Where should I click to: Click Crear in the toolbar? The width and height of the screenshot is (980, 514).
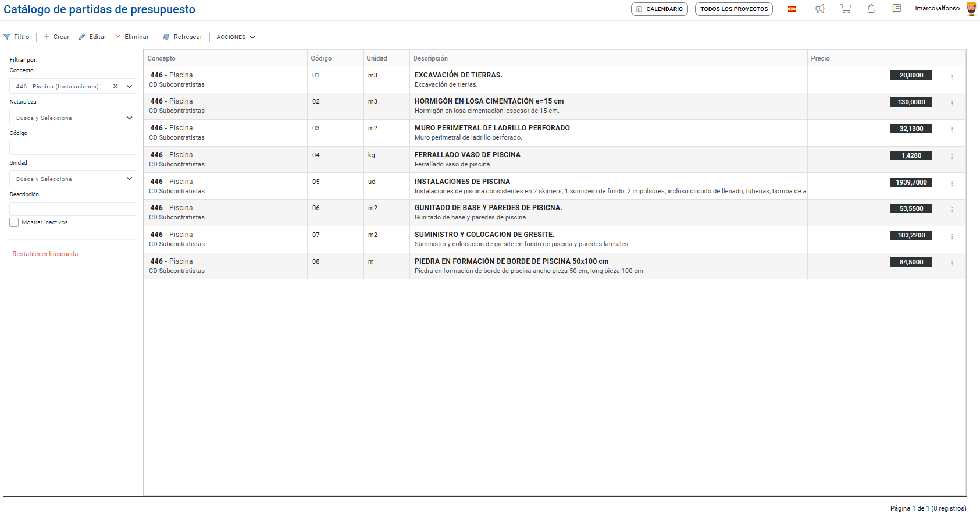[56, 37]
